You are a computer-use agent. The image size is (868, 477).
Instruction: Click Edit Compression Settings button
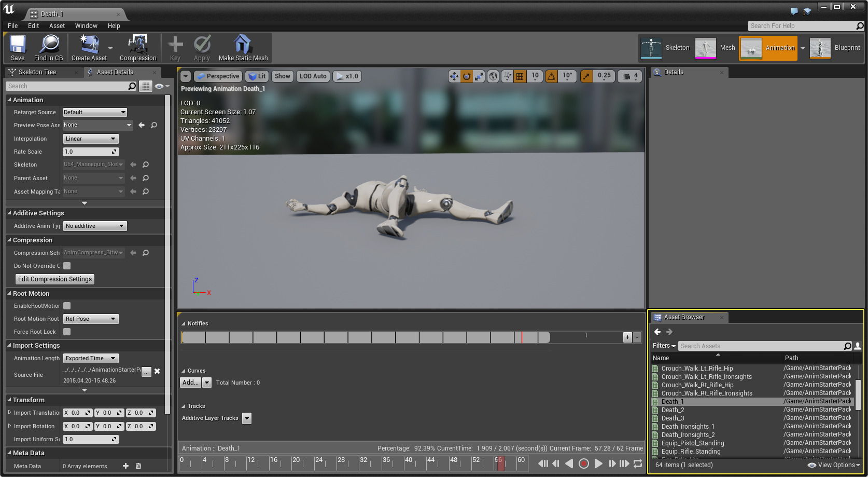tap(55, 279)
